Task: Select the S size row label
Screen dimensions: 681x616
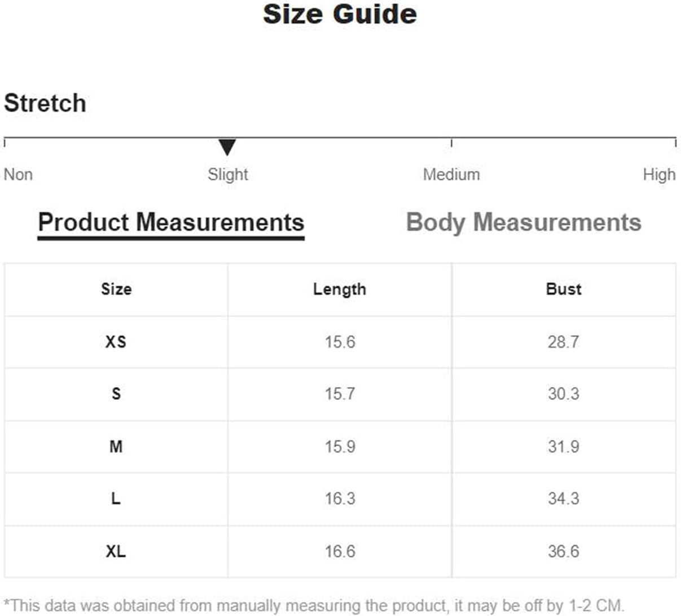Action: click(x=116, y=394)
